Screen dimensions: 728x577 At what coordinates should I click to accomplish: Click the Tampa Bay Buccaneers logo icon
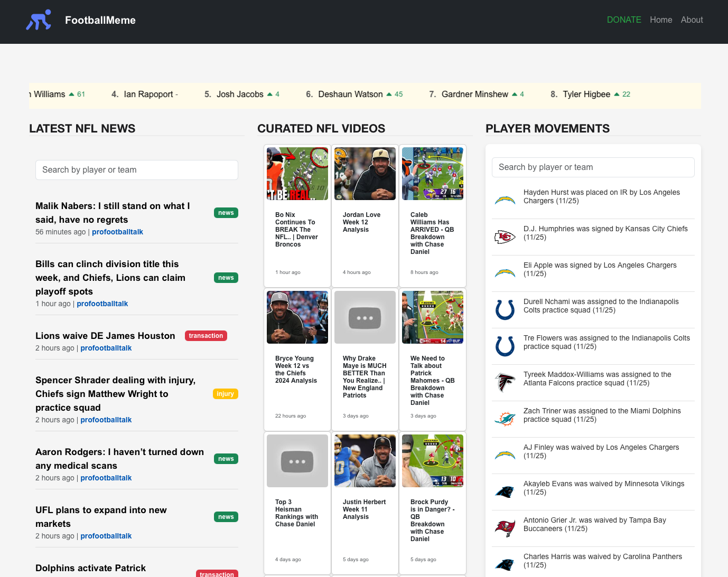pyautogui.click(x=505, y=528)
